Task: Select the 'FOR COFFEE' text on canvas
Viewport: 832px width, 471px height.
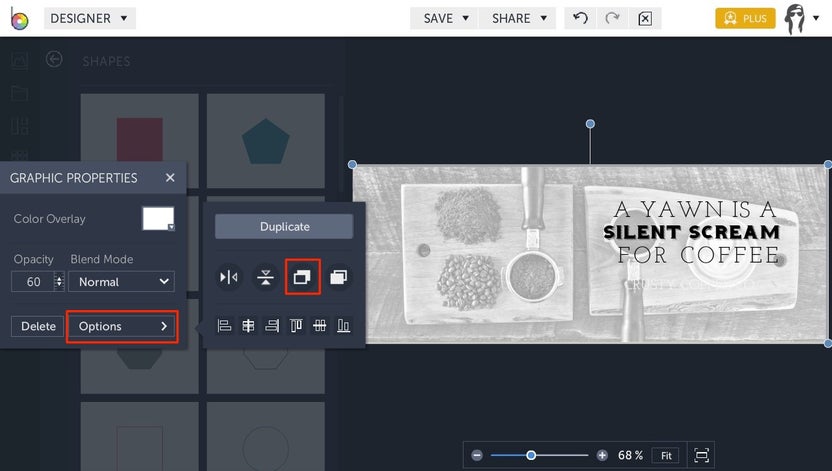Action: point(699,255)
